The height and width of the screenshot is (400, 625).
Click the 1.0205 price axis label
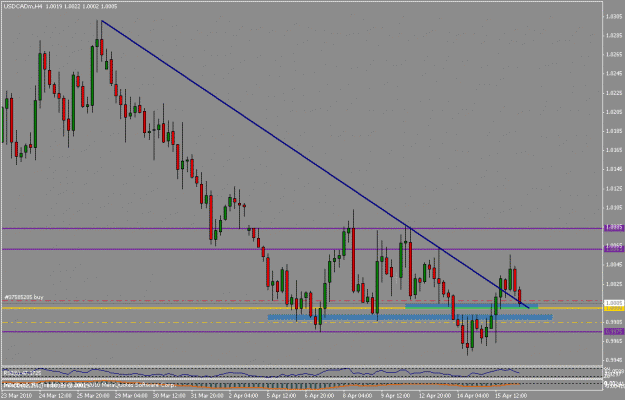[614, 112]
